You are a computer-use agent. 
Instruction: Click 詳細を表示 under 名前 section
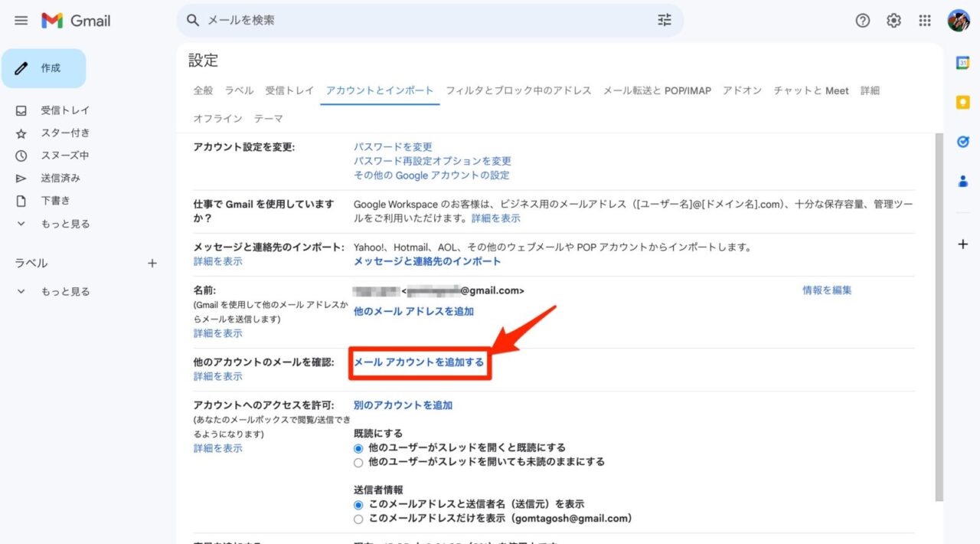218,333
